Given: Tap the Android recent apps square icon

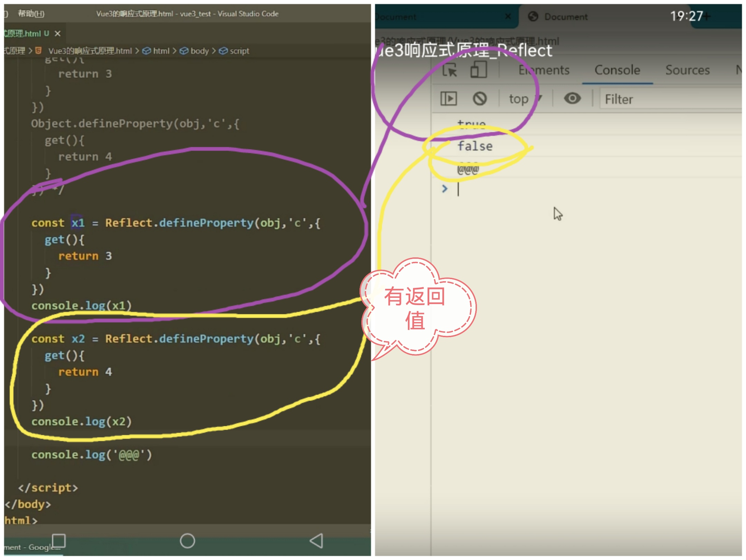Looking at the screenshot, I should click(58, 541).
